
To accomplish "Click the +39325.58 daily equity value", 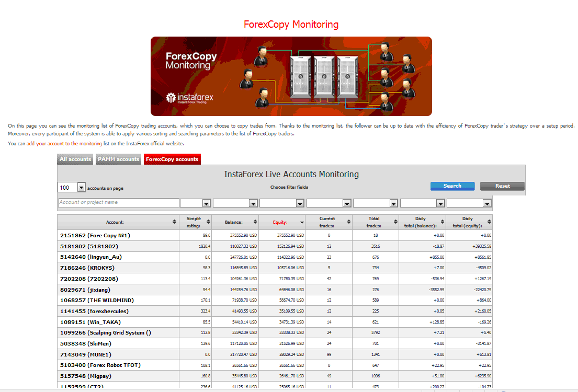I will pyautogui.click(x=482, y=246).
